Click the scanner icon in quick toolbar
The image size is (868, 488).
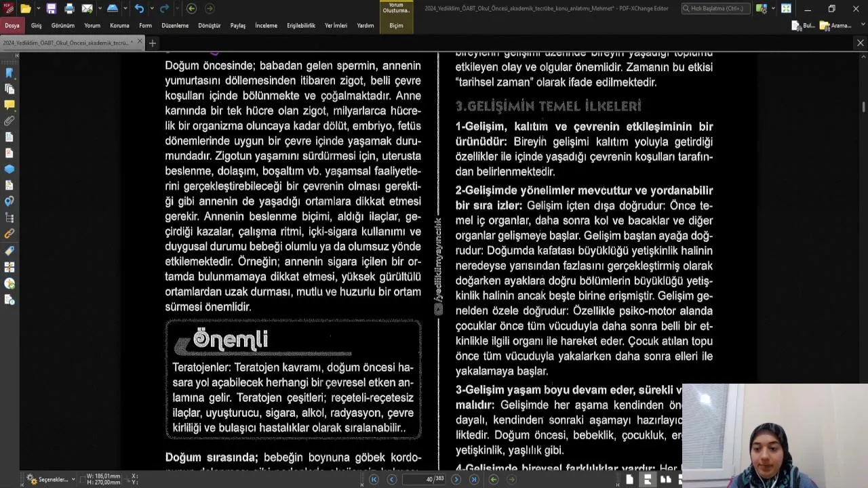(113, 9)
